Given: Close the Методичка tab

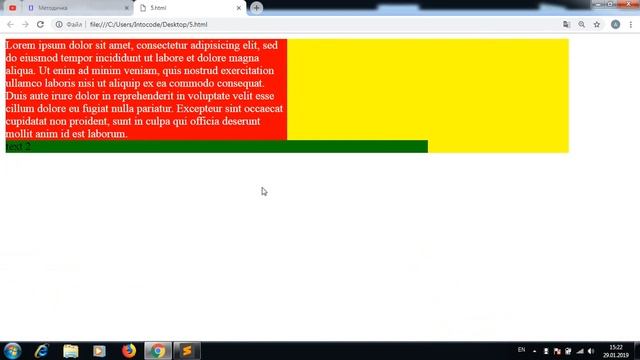Looking at the screenshot, I should (127, 8).
